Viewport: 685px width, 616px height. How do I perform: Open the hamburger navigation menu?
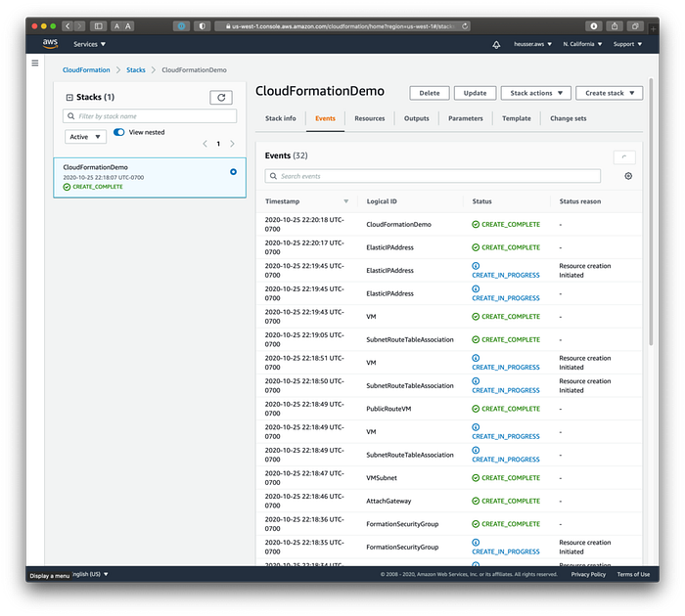(x=35, y=64)
